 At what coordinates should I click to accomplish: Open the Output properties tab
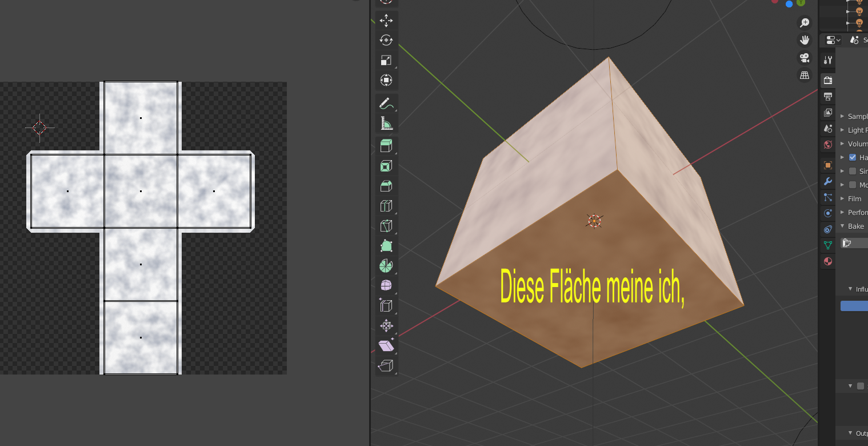click(x=827, y=97)
